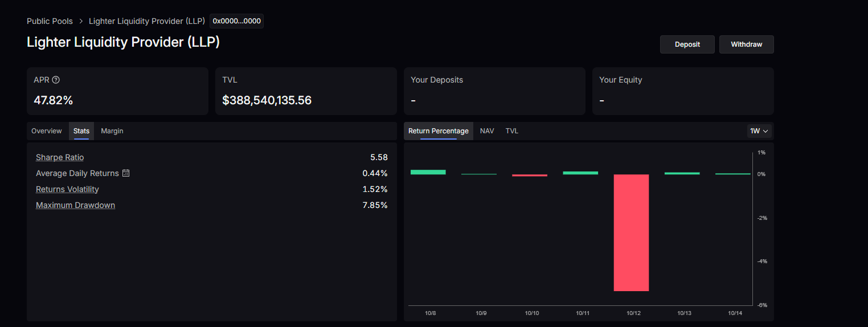Click the Returns Volatility label
This screenshot has height=327, width=868.
(67, 189)
